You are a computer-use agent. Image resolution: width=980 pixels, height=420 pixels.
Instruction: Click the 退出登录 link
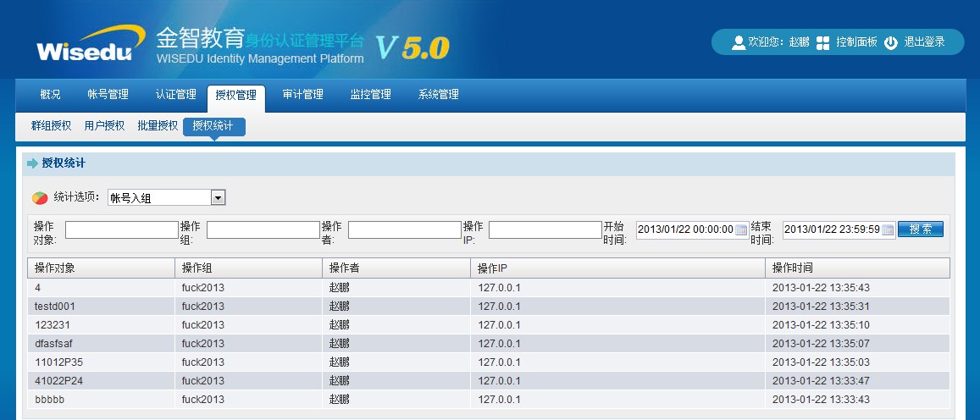(x=924, y=42)
